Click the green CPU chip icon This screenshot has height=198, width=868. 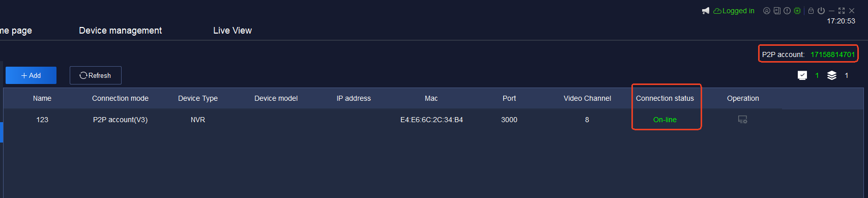(x=797, y=11)
